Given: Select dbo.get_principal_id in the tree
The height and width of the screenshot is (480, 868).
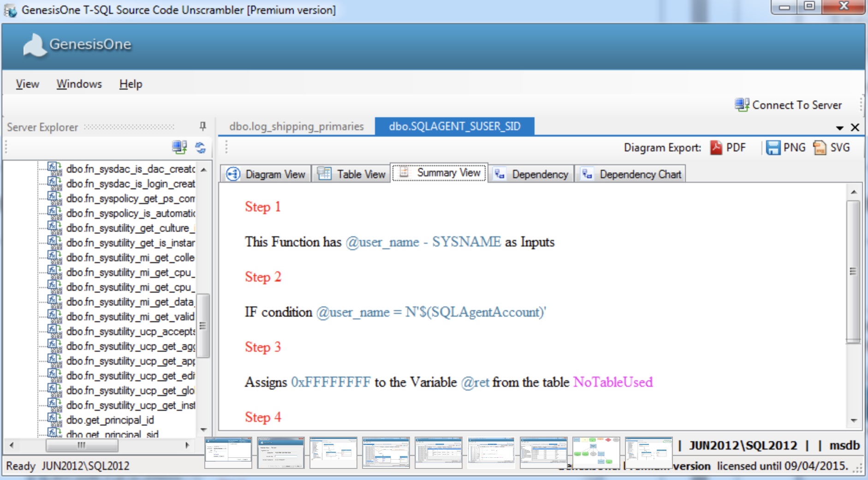Looking at the screenshot, I should point(110,420).
